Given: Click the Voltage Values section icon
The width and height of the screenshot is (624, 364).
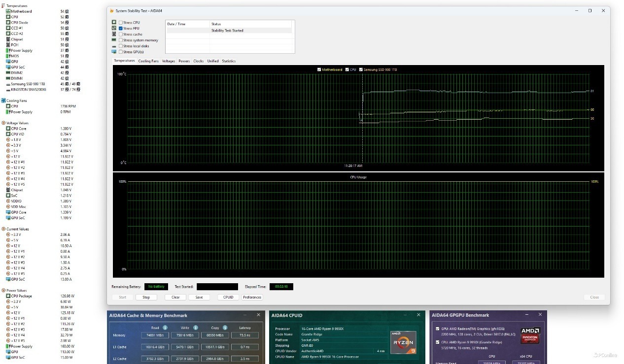Looking at the screenshot, I should [3, 123].
